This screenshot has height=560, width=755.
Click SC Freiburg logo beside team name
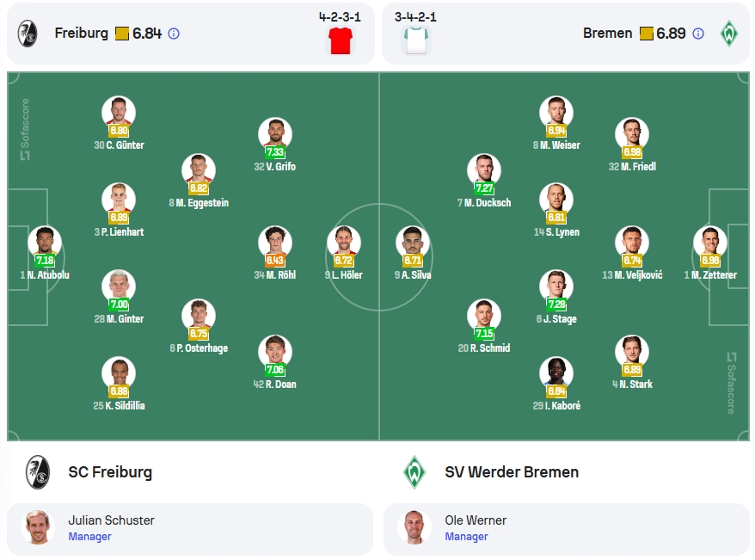pyautogui.click(x=38, y=472)
